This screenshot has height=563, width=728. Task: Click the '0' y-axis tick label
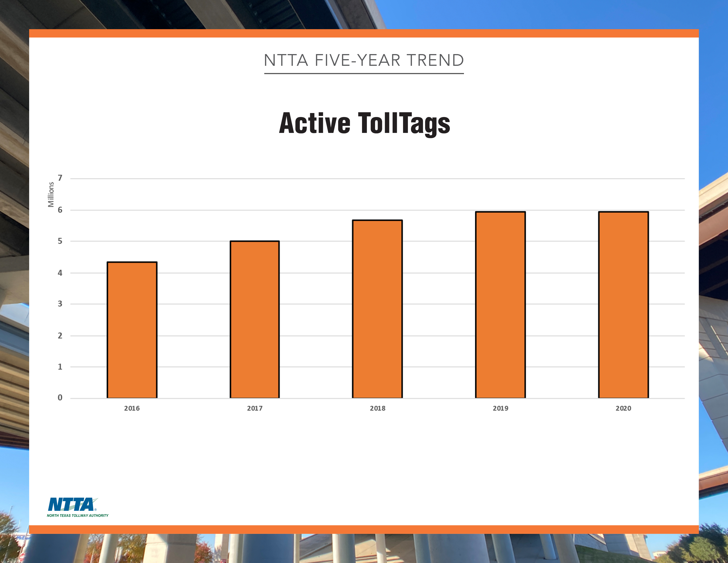60,398
